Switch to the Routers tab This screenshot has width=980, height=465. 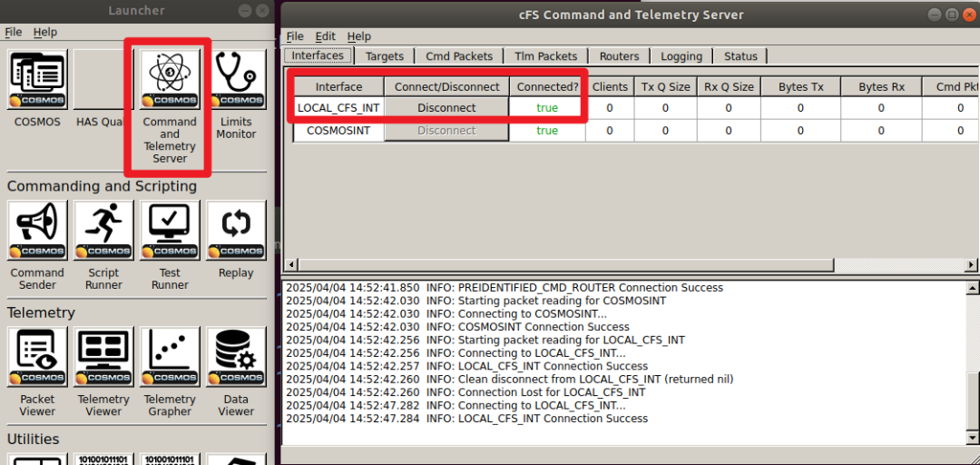coord(620,56)
